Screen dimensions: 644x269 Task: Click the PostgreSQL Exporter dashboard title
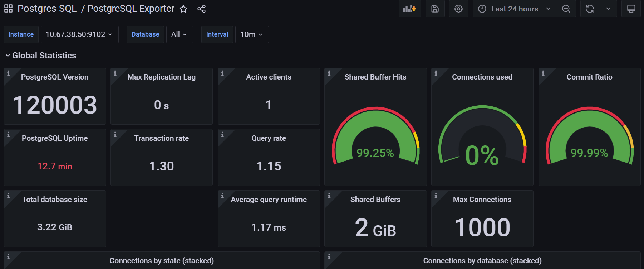131,9
